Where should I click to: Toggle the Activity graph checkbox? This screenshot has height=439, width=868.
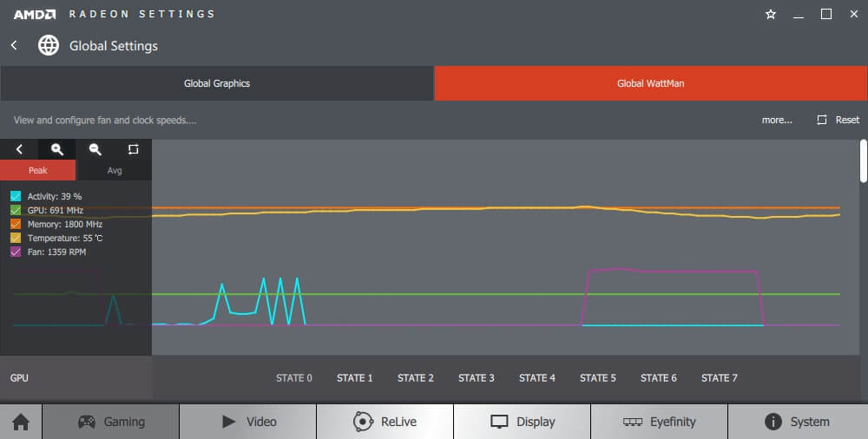16,196
